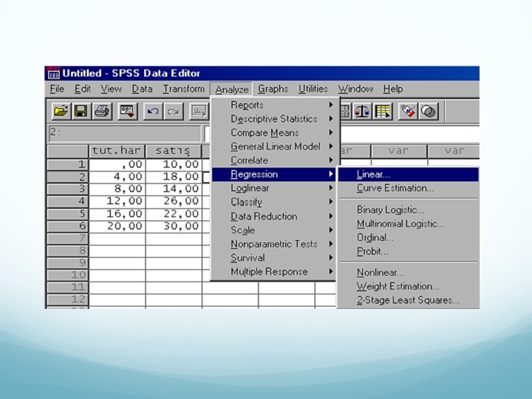The width and height of the screenshot is (532, 399).
Task: Choose 2-Stage Least Squares... option
Action: (408, 300)
